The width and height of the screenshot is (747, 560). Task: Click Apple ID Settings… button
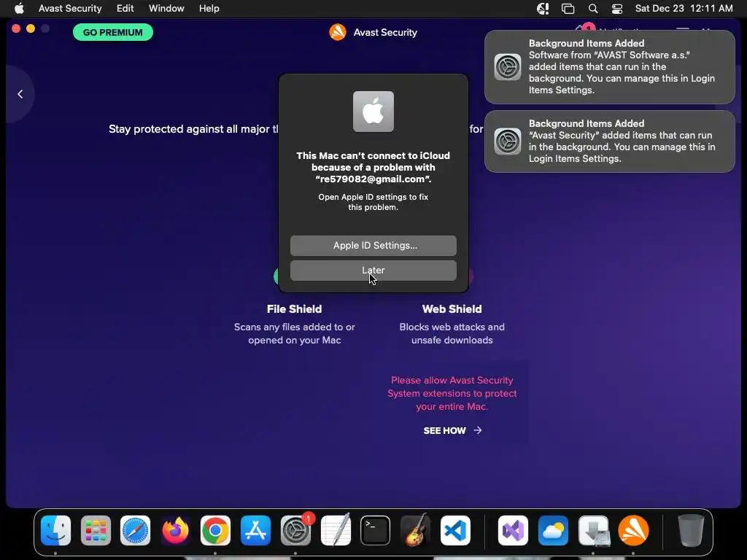pos(373,245)
